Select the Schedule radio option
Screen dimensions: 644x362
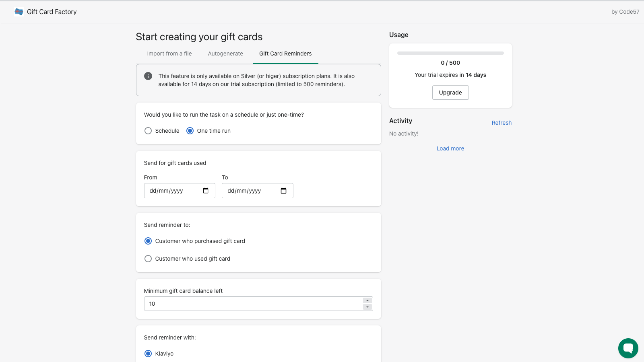[148, 131]
